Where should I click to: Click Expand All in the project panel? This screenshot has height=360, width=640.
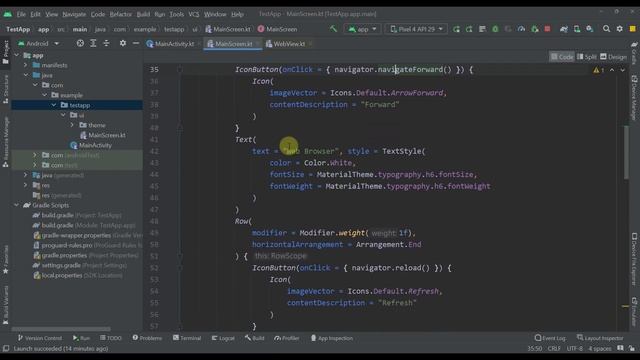93,43
